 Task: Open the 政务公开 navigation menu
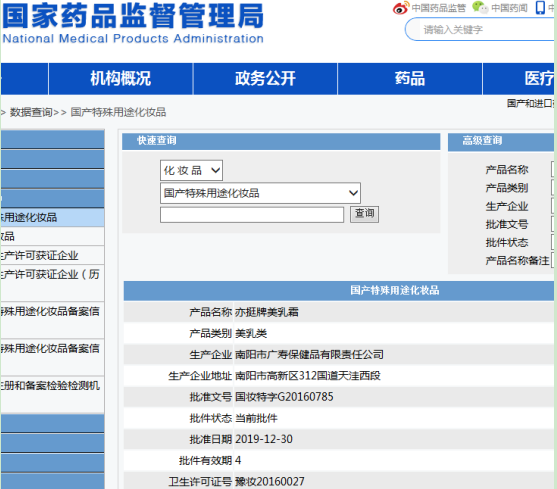265,79
